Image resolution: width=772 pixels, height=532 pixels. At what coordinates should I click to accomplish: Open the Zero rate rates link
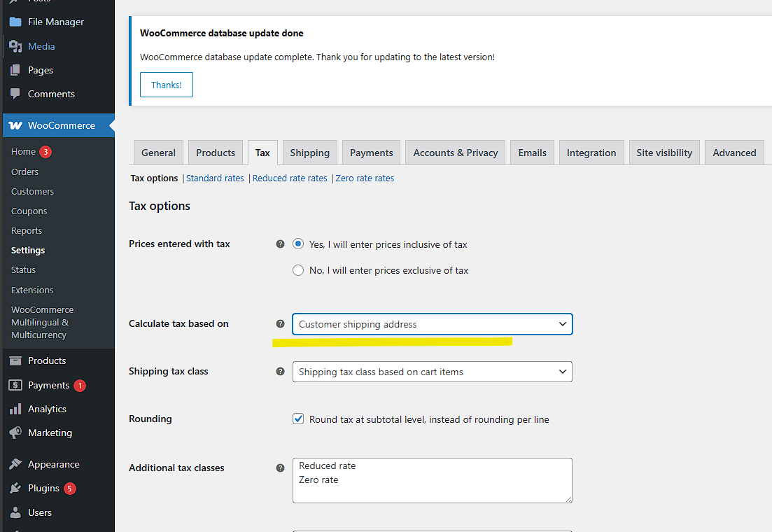coord(365,178)
